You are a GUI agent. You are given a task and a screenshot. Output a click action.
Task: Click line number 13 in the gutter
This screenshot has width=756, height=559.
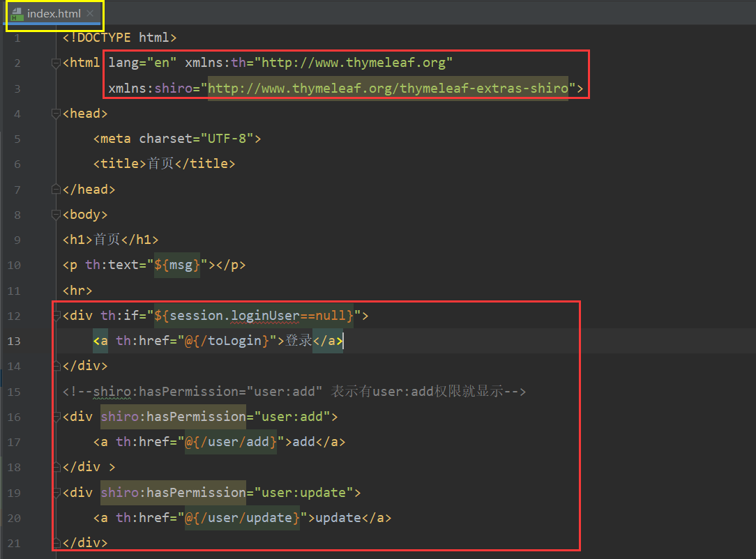click(14, 341)
